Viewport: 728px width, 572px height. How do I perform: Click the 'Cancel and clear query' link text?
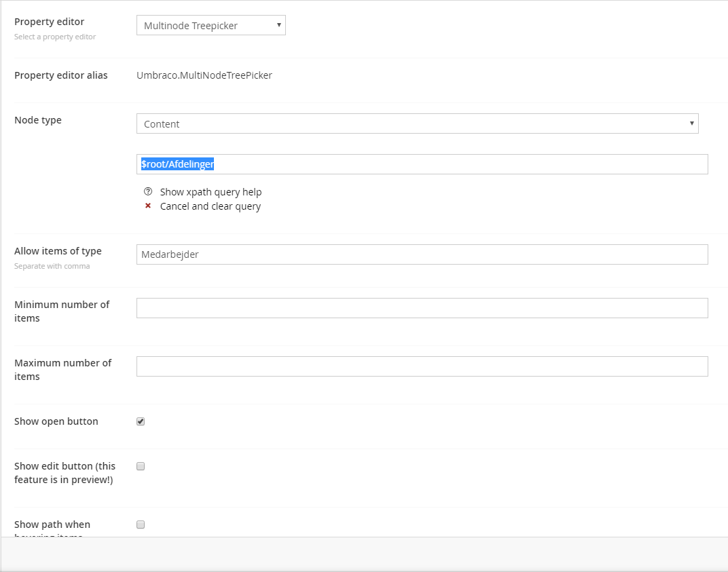point(210,206)
